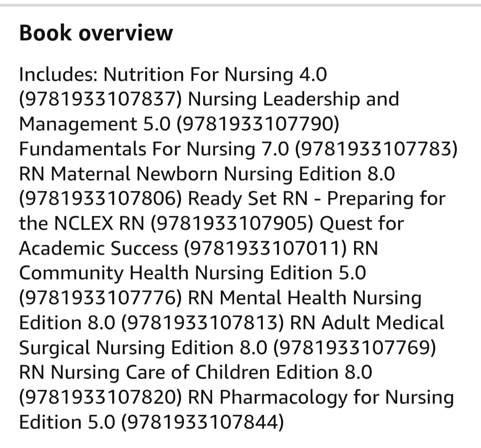Click the Nursing Leadership and text
This screenshot has height=448, width=481.
[293, 99]
